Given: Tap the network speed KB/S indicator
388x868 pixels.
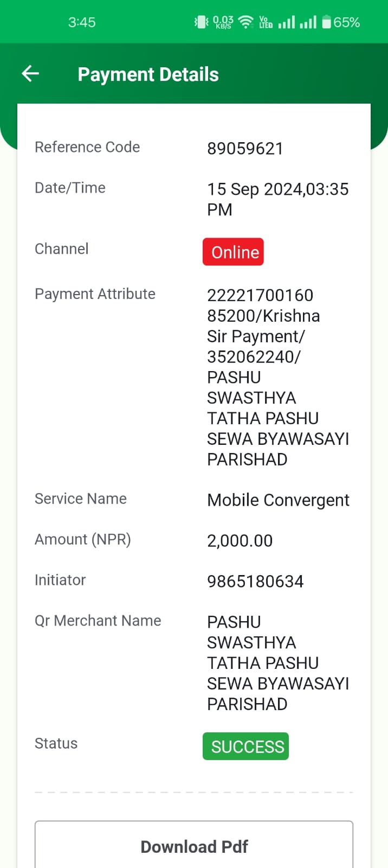Looking at the screenshot, I should coord(223,22).
